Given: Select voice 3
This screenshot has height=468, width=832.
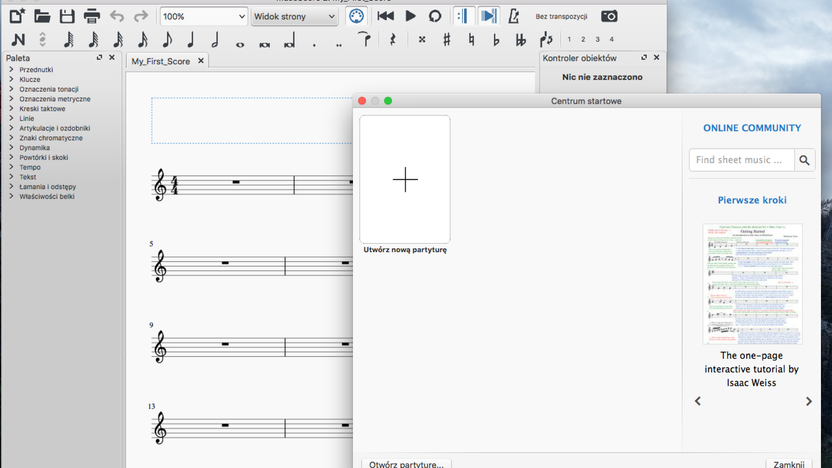Looking at the screenshot, I should [597, 39].
